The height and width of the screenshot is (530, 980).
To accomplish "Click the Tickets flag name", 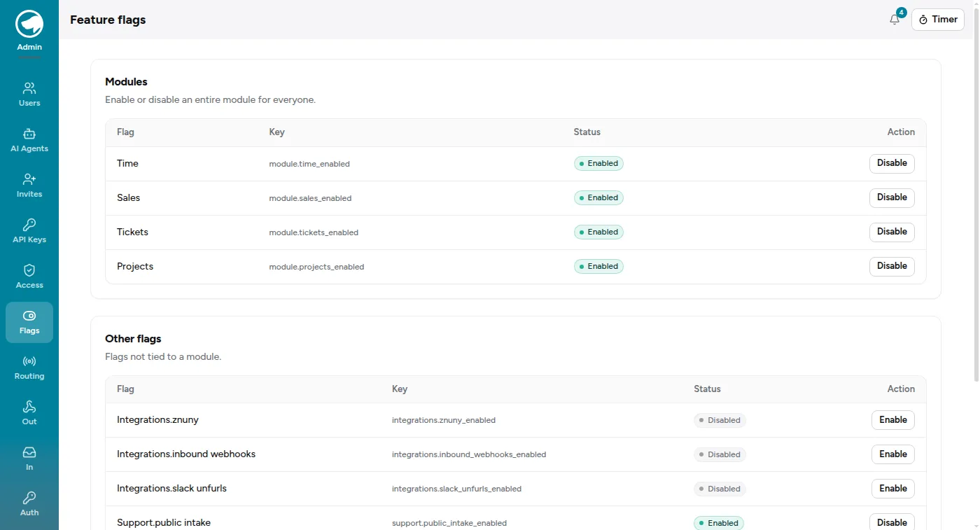I will 132,232.
